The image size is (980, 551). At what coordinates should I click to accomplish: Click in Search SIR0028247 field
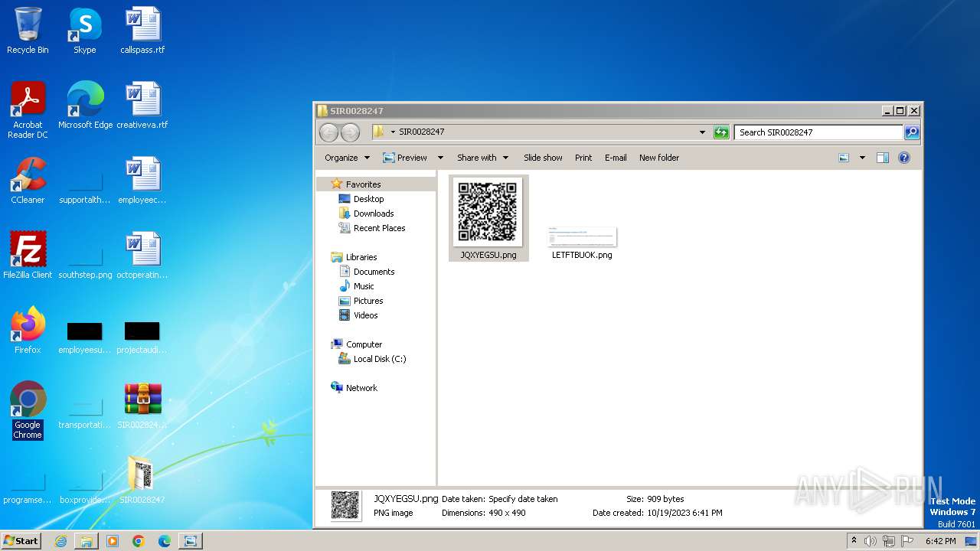point(819,132)
